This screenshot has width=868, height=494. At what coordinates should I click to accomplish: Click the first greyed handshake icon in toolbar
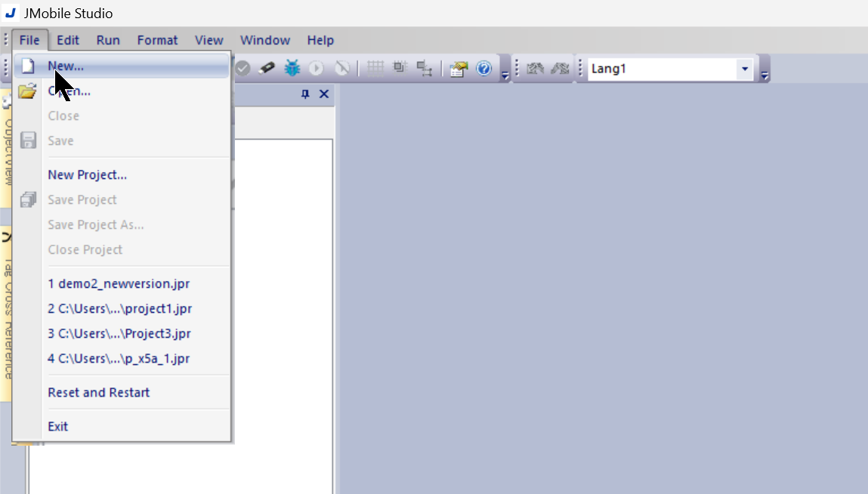coord(536,68)
